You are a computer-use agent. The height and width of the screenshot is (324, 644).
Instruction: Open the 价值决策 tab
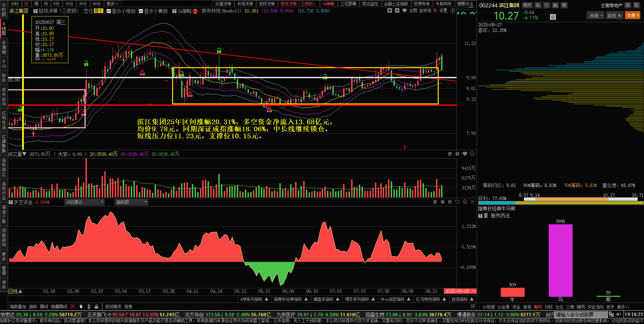[x=223, y=4]
